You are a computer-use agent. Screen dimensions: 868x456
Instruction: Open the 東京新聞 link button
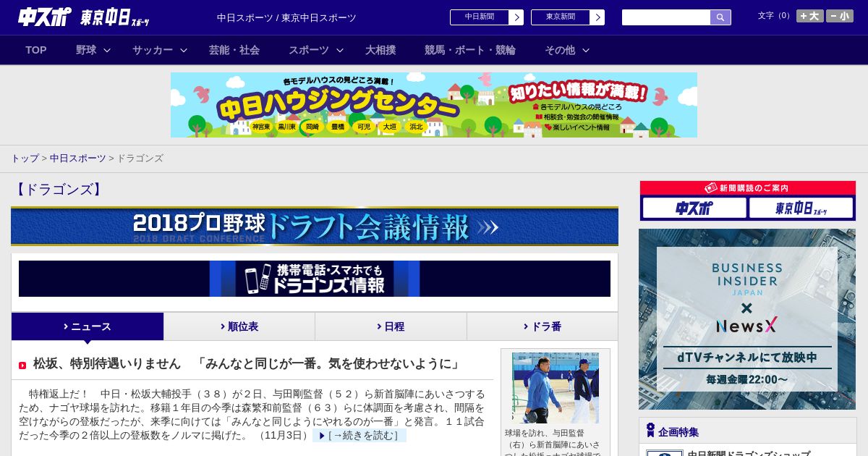pyautogui.click(x=561, y=17)
